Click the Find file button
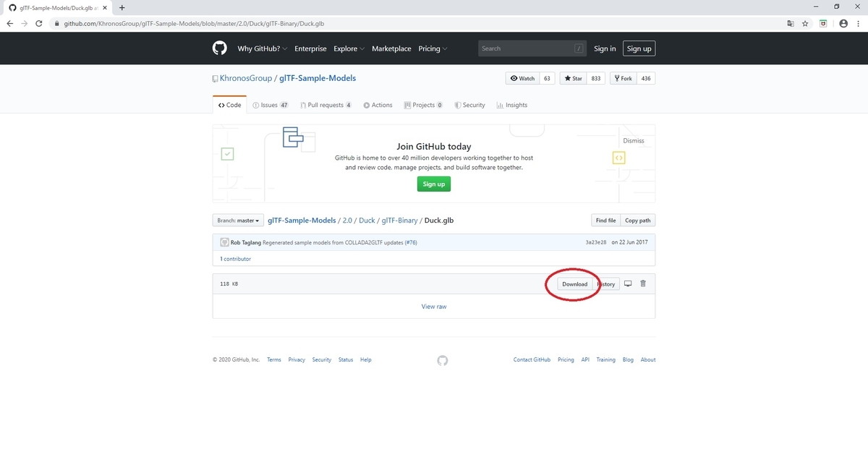Image resolution: width=868 pixels, height=470 pixels. (606, 221)
